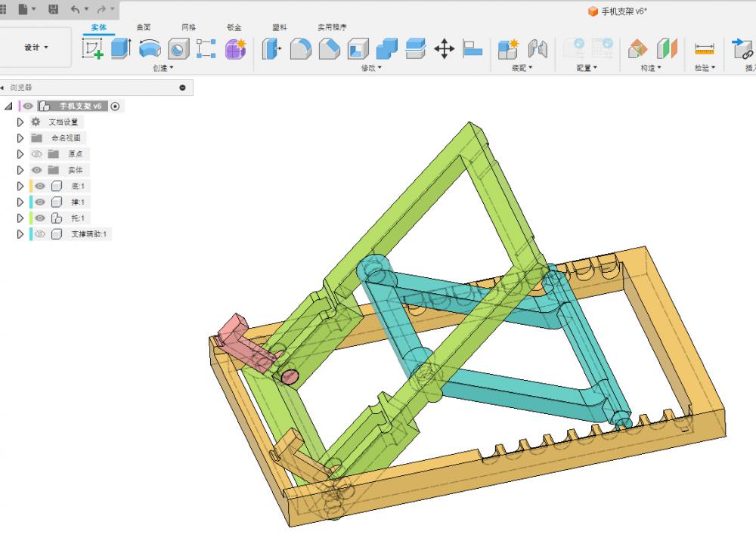Show the hidden 支撑辅助:1 component
This screenshot has height=550, width=756.
40,234
